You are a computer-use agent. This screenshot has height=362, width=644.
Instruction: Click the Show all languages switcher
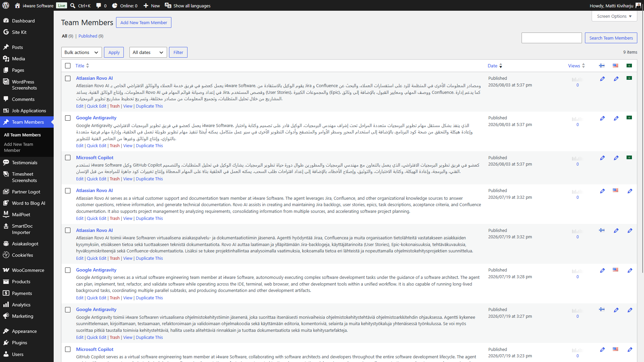coord(188,6)
